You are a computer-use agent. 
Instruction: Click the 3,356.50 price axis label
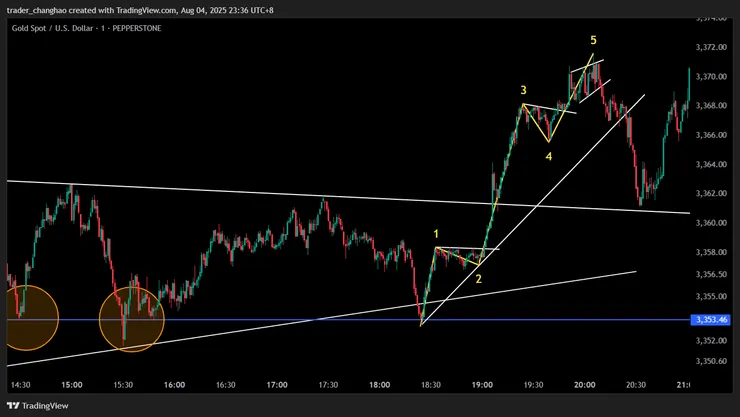click(711, 274)
